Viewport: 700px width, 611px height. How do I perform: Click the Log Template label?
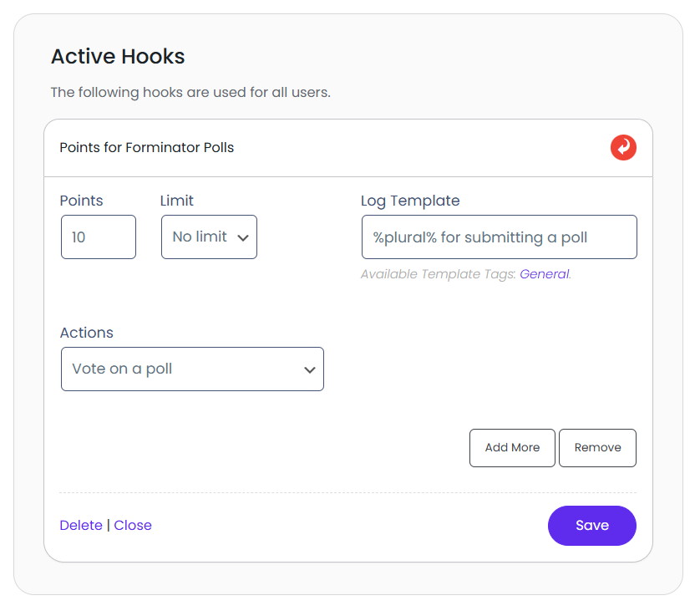(x=410, y=201)
